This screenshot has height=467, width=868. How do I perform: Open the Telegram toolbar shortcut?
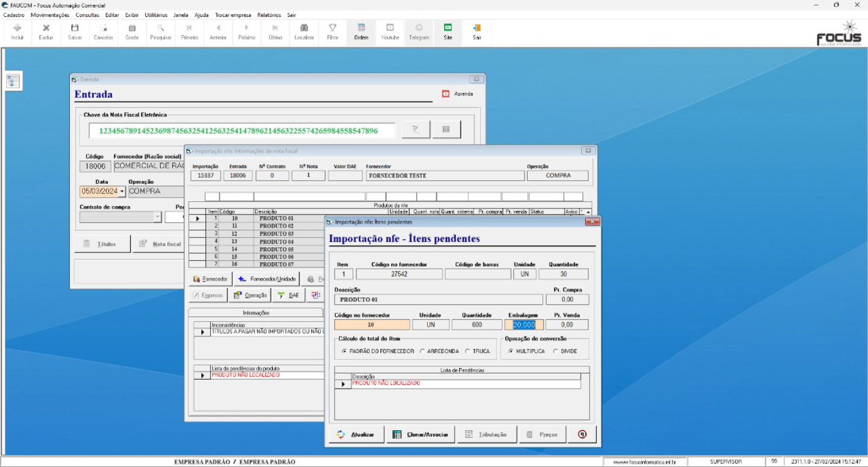[x=419, y=31]
